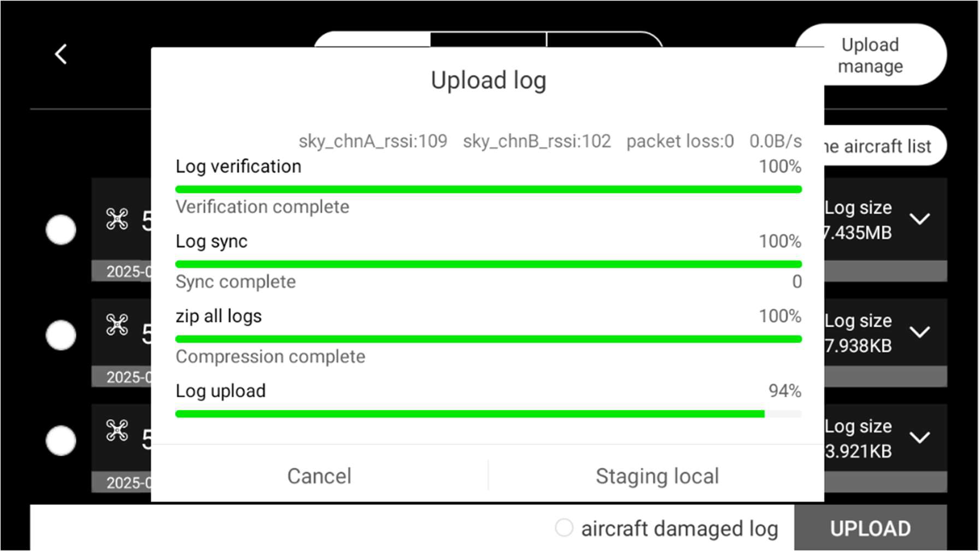Click the drone icon in first log row

click(x=117, y=219)
